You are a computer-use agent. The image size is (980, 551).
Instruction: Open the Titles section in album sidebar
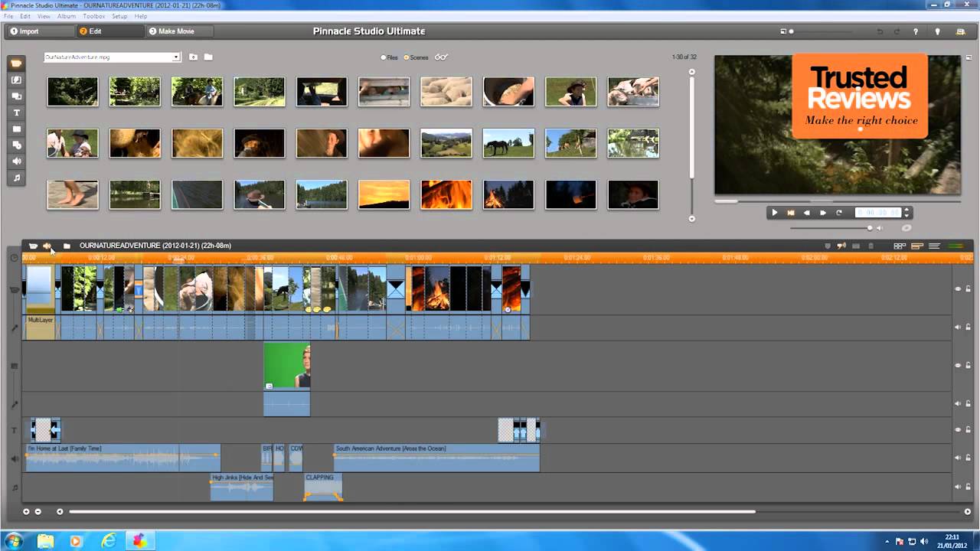(x=16, y=112)
